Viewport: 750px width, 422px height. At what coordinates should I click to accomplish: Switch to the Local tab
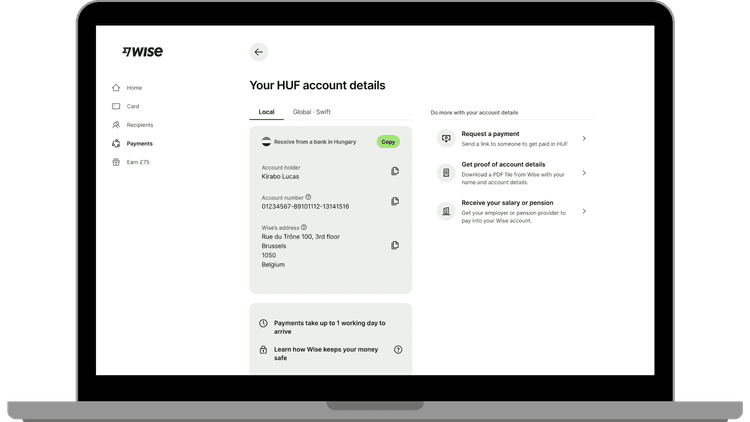266,112
